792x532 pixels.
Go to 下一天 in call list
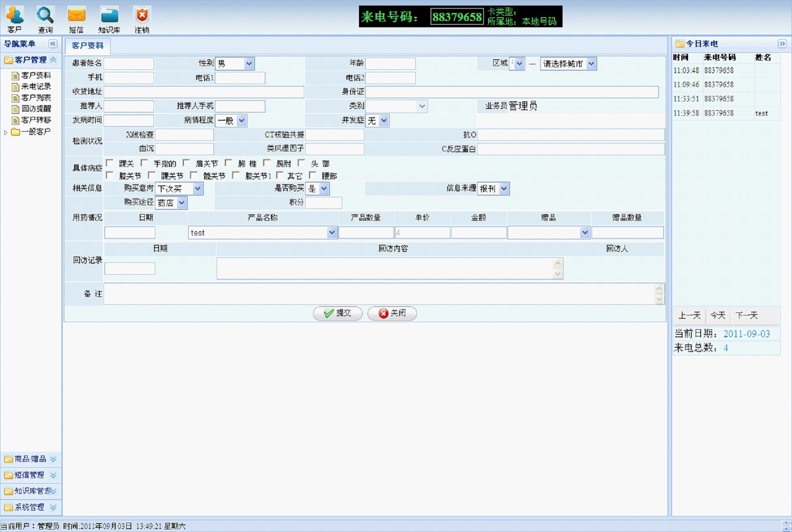[747, 315]
